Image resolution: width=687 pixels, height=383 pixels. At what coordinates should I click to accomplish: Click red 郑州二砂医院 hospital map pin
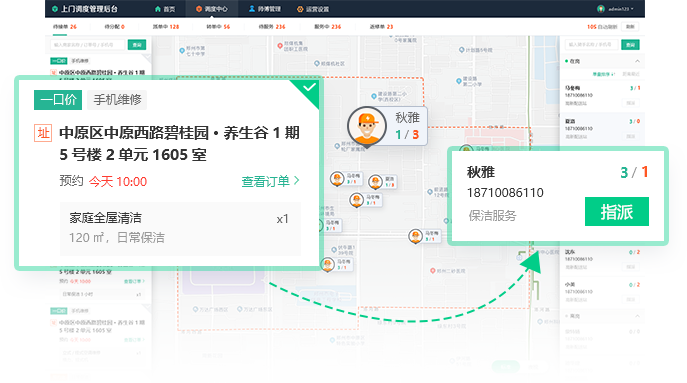pyautogui.click(x=432, y=271)
